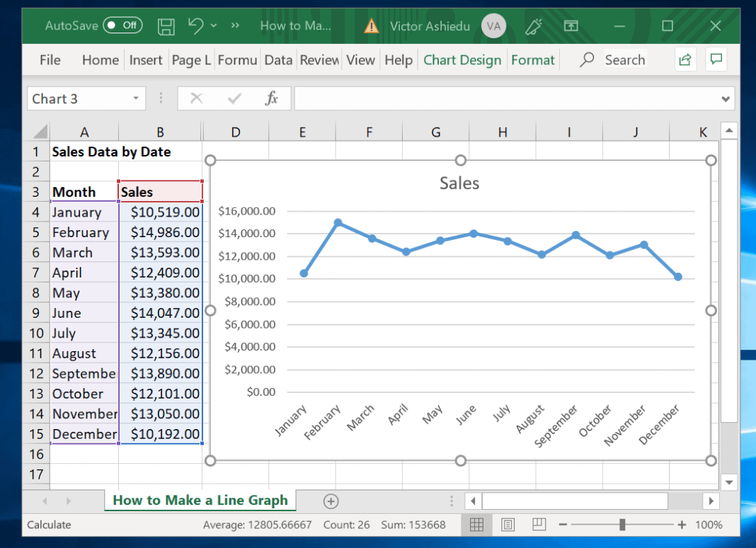Open the Insert ribbon tab
The height and width of the screenshot is (548, 756).
coord(146,59)
